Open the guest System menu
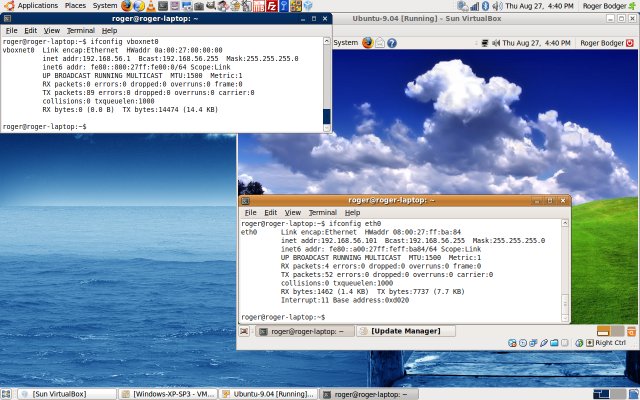Viewport: 640px width, 400px height. coord(345,43)
